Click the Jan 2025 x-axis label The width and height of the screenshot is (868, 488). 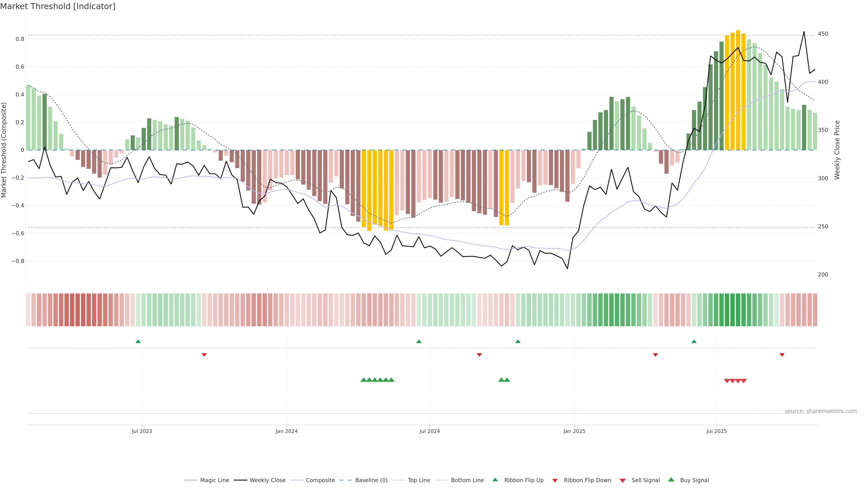tap(574, 431)
